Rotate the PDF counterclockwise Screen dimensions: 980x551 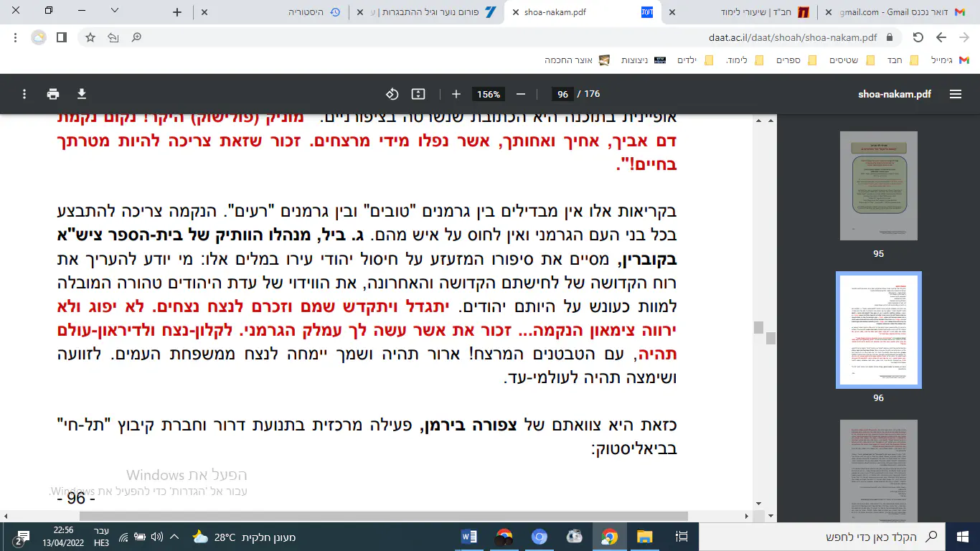click(x=392, y=94)
